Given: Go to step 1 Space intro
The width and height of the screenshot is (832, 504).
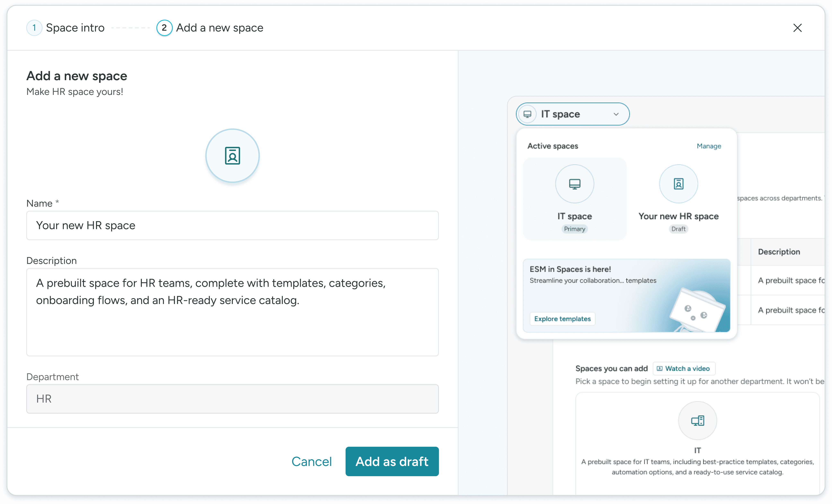Looking at the screenshot, I should [x=66, y=28].
